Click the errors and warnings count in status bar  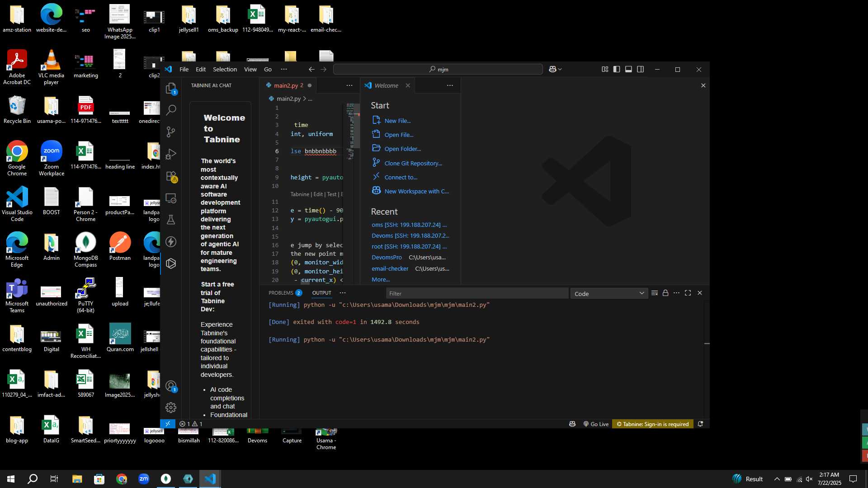[191, 424]
